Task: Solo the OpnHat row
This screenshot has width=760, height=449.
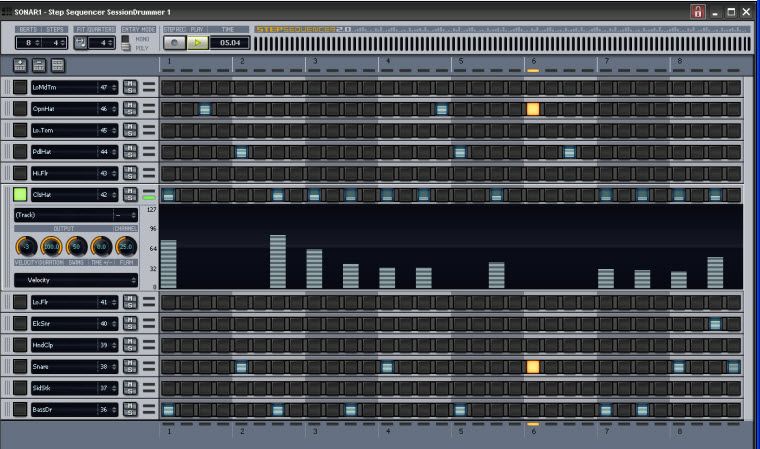Action: coord(130,112)
